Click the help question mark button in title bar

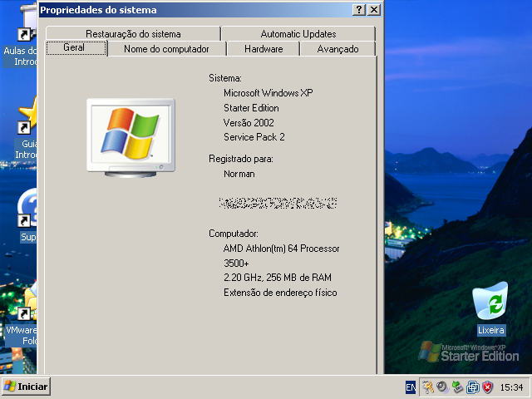358,10
